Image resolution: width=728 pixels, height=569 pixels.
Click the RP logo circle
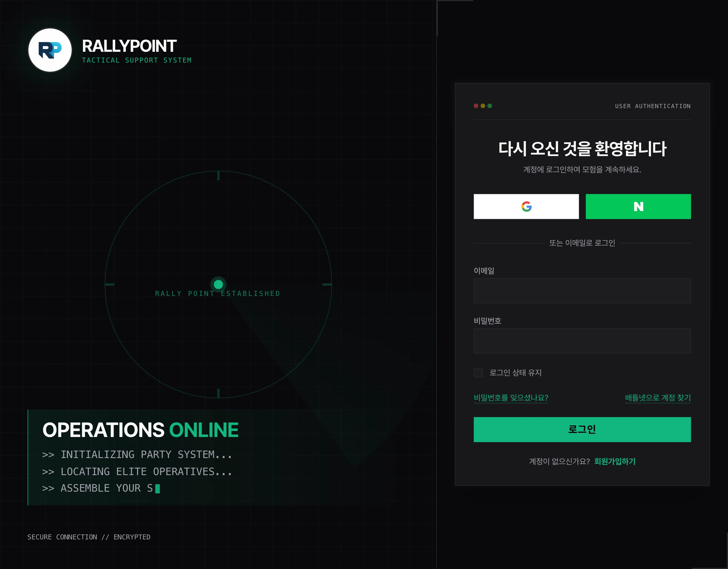(50, 50)
